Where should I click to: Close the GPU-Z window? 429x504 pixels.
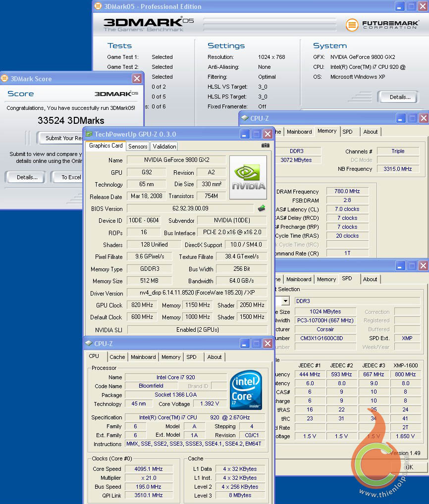pyautogui.click(x=268, y=134)
